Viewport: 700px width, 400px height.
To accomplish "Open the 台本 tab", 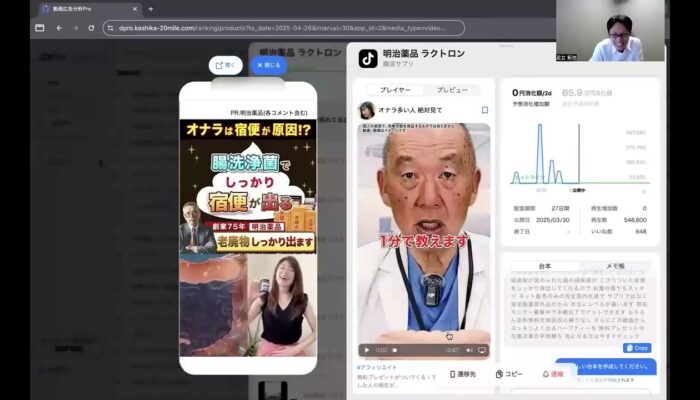I will (x=545, y=266).
